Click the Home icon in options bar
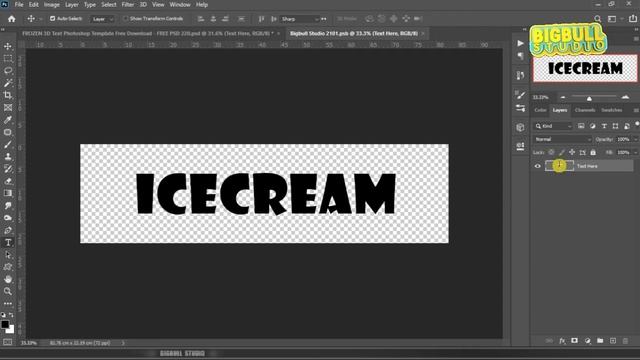Viewport: 640px width, 360px height. (x=11, y=19)
